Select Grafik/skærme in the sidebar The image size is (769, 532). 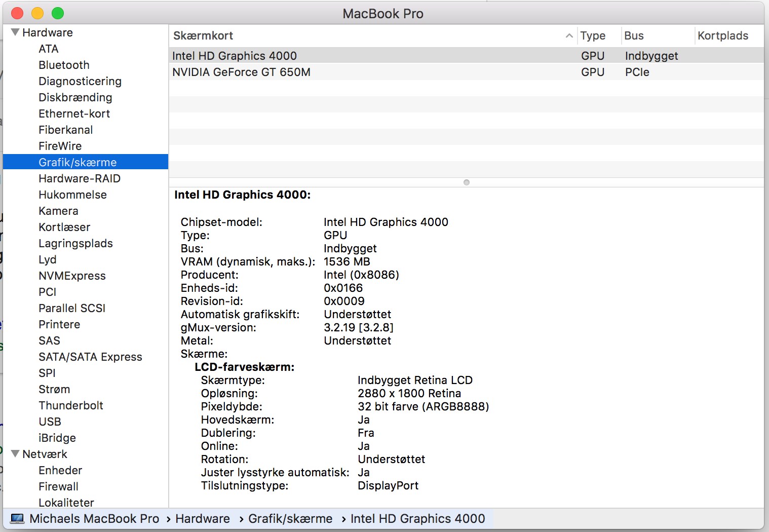(x=86, y=162)
